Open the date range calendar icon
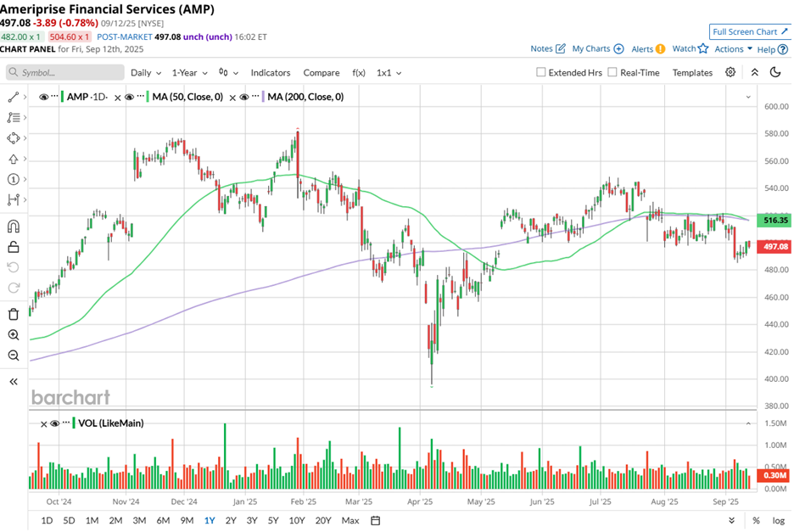 click(x=375, y=520)
